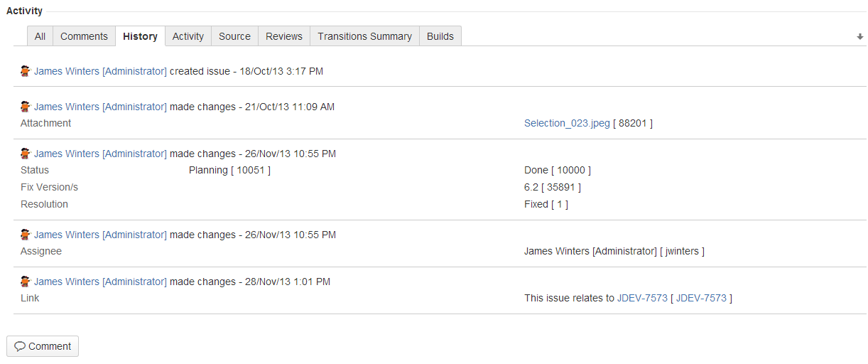Select the History tab
868x364 pixels.
click(140, 36)
